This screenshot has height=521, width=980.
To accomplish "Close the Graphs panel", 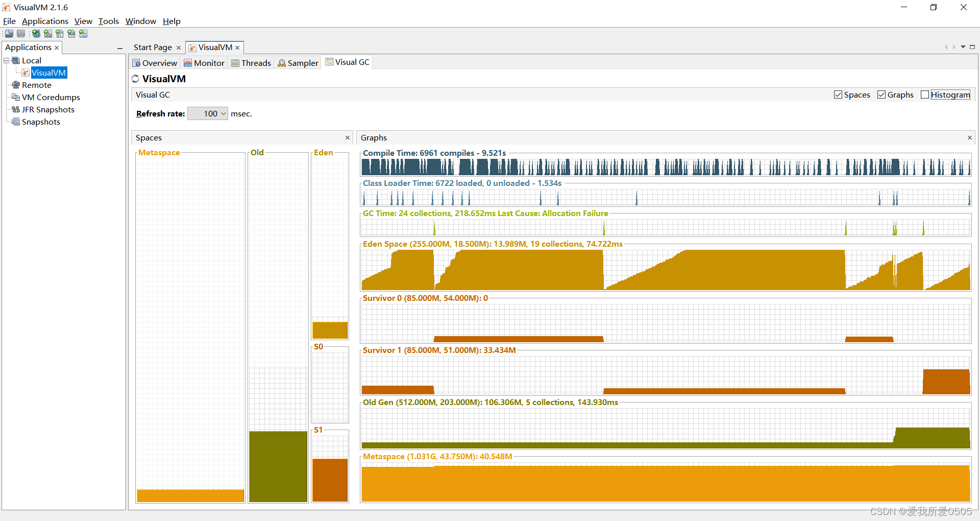I will tap(970, 138).
